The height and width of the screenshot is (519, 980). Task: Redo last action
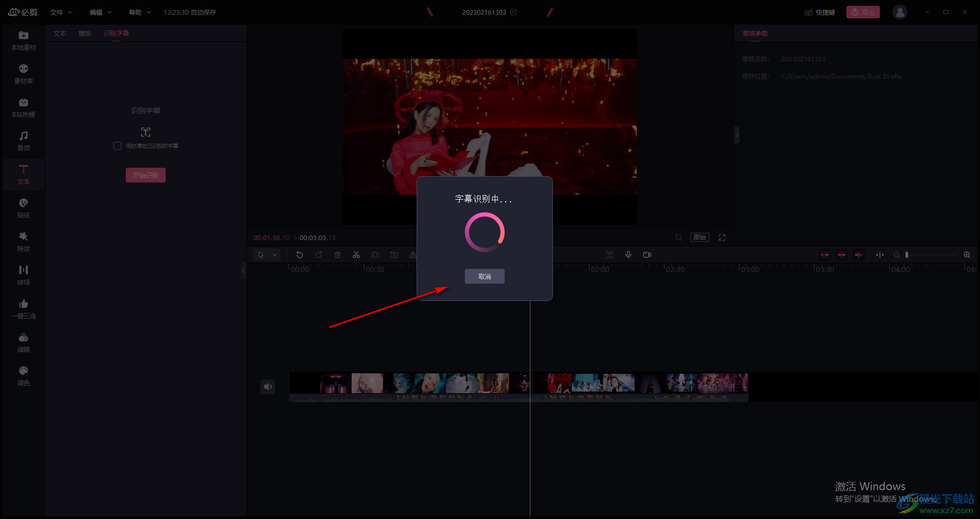pos(319,255)
